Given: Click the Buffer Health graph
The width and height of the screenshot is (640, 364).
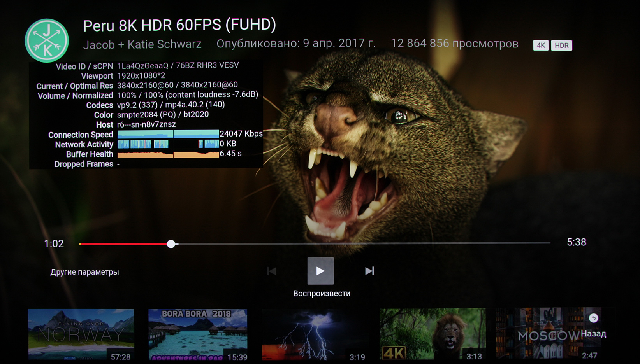Looking at the screenshot, I should [x=168, y=154].
